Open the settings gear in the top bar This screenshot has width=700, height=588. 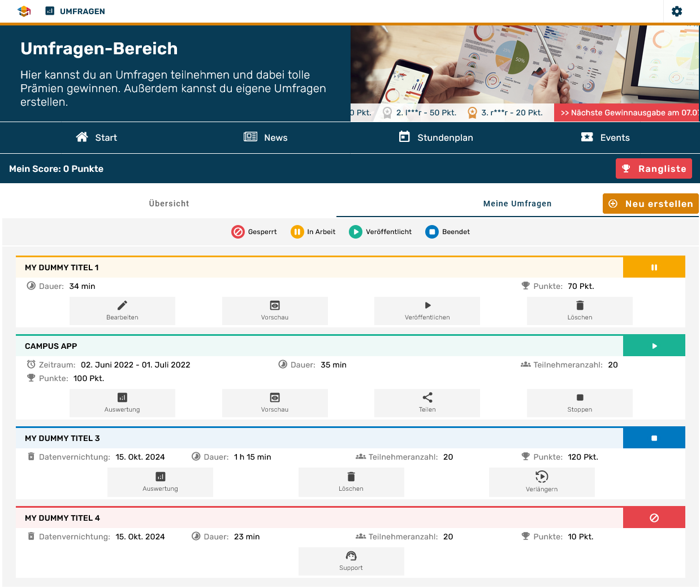677,11
